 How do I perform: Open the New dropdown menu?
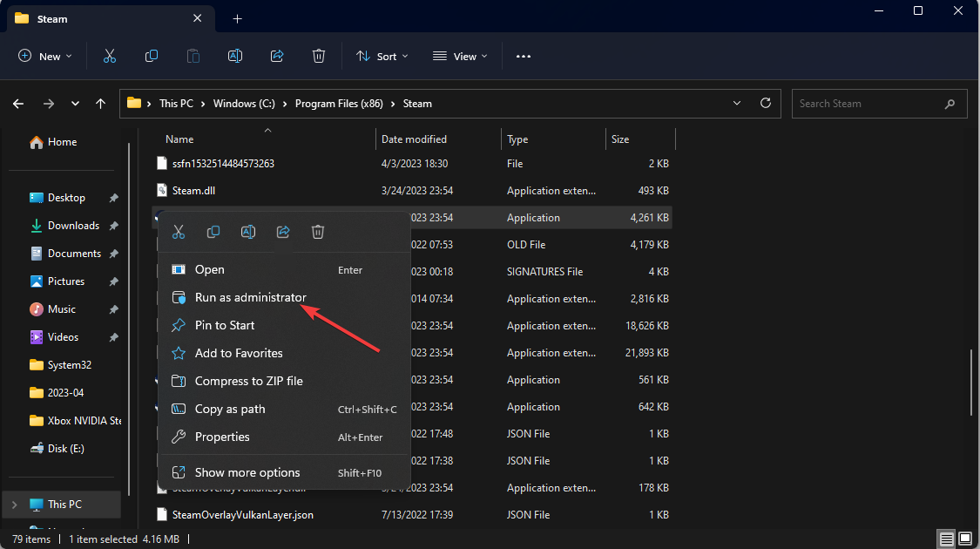point(45,57)
